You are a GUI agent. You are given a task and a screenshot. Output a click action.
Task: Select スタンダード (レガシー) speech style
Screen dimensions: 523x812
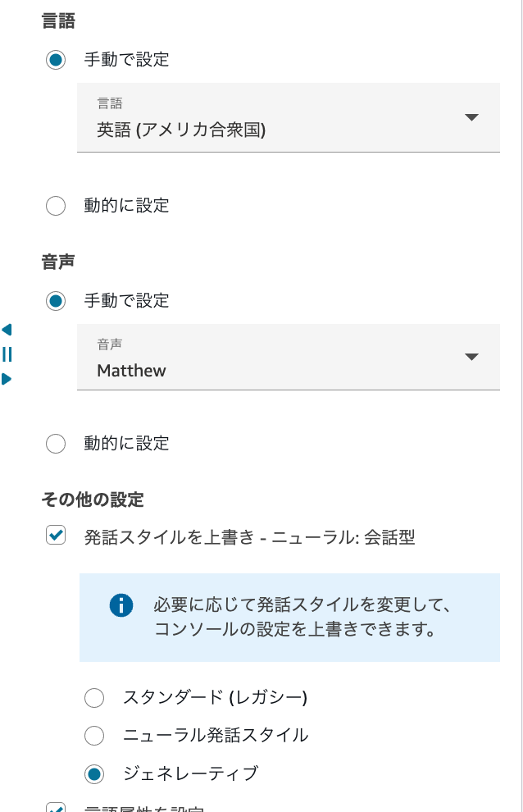tap(94, 698)
